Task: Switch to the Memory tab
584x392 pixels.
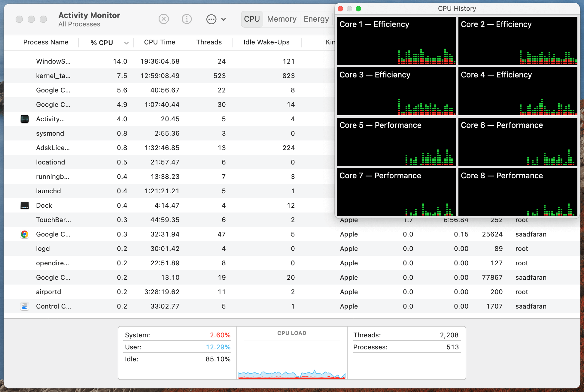Action: point(281,19)
